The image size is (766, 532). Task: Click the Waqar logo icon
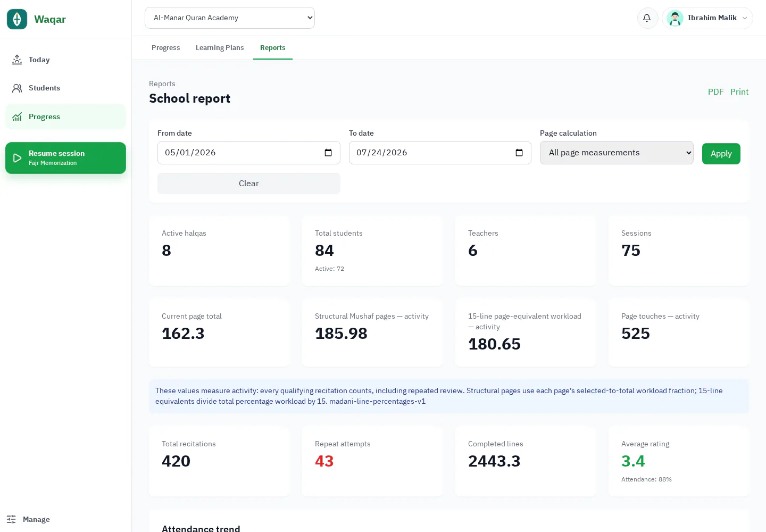(x=17, y=19)
